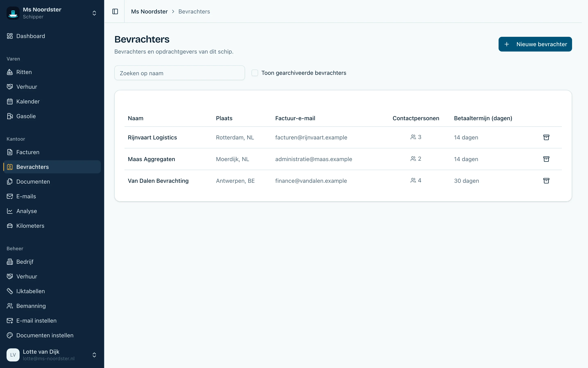
Task: Click the Bevrachters contact icon in sidebar
Action: 10,167
